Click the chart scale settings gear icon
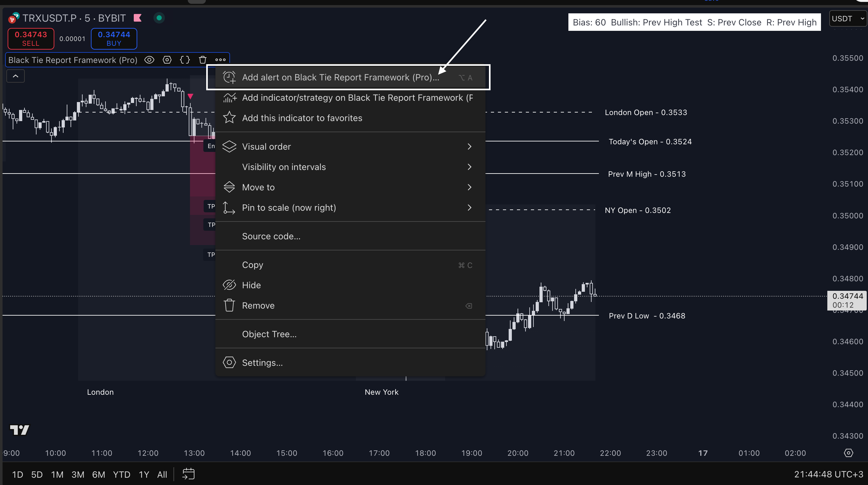This screenshot has height=485, width=868. coord(848,453)
